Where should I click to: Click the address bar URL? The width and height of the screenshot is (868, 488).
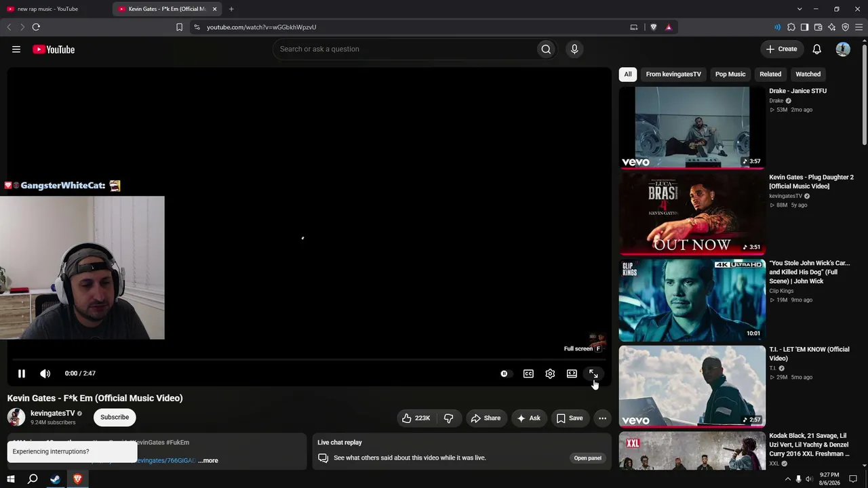pos(261,27)
